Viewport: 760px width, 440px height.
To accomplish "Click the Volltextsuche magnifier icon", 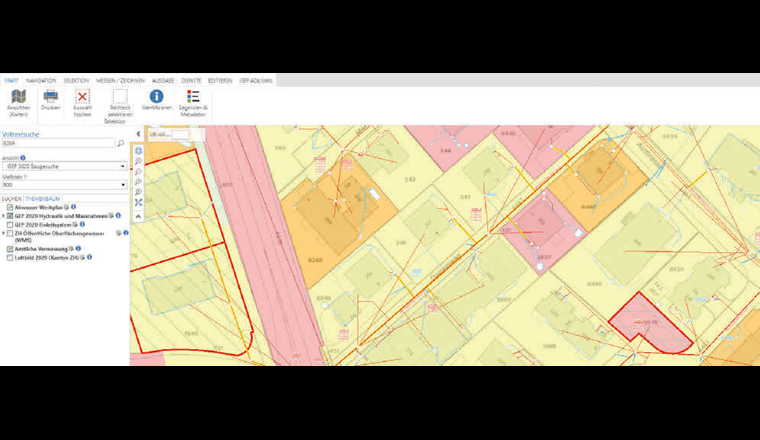I will 122,144.
